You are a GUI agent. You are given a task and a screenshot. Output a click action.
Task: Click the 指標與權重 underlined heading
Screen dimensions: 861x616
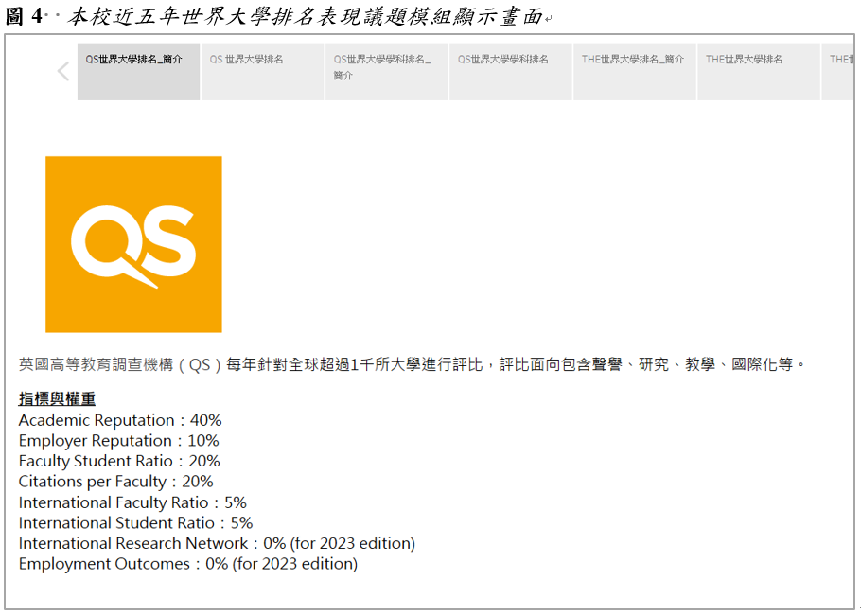point(57,398)
